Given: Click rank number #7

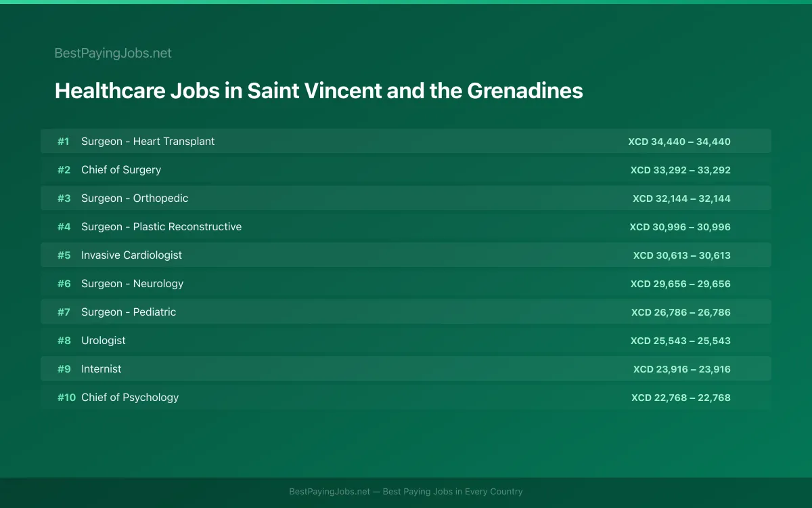Looking at the screenshot, I should 64,312.
